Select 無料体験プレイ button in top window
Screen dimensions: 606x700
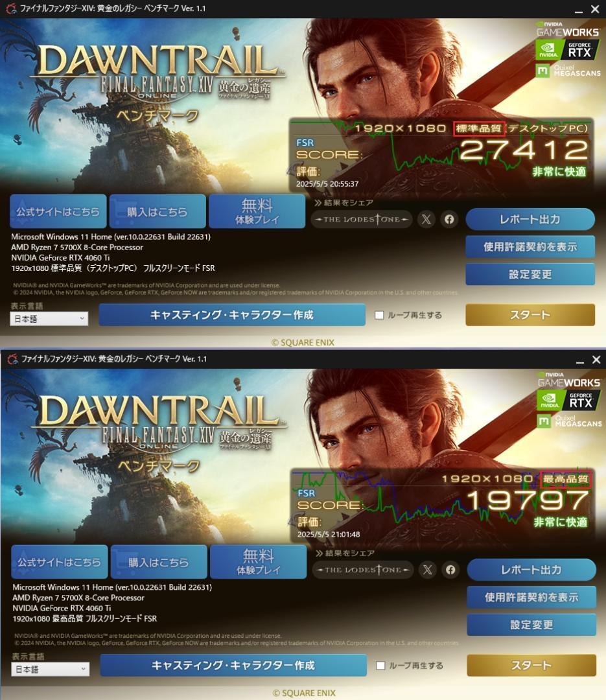[x=257, y=211]
